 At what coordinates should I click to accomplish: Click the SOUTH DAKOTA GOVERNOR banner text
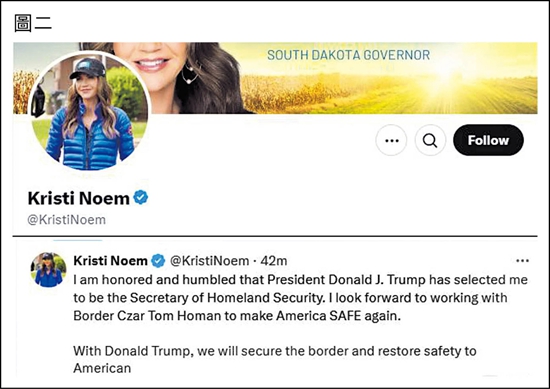coord(348,55)
